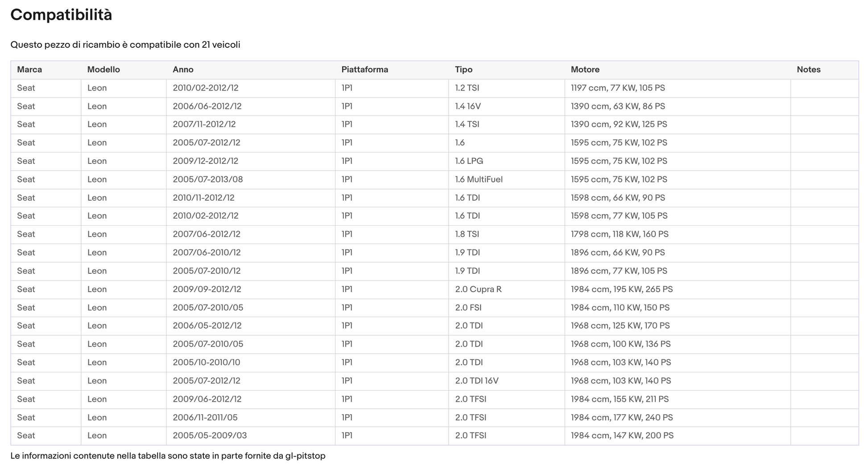This screenshot has width=868, height=470.
Task: Select the 1.2 TSI type cell
Action: pos(467,88)
